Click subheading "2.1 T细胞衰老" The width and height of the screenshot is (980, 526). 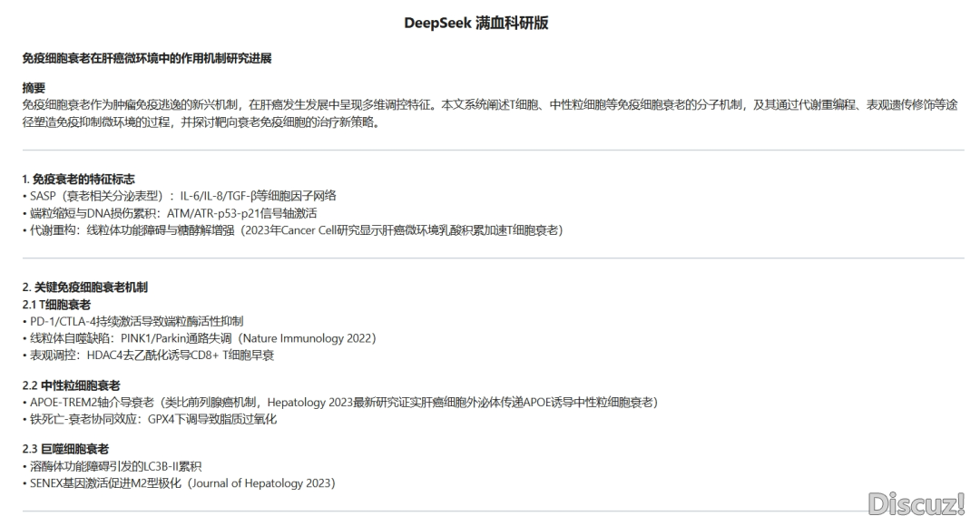57,305
